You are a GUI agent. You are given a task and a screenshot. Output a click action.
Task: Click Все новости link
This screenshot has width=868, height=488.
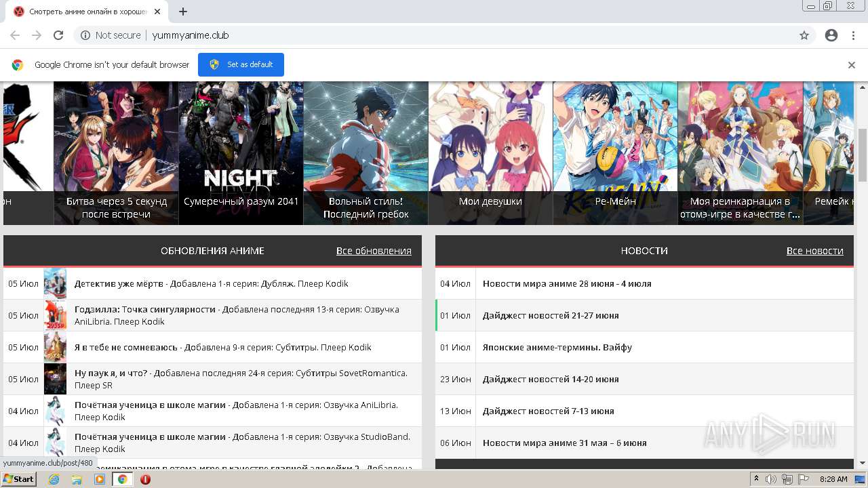point(815,251)
